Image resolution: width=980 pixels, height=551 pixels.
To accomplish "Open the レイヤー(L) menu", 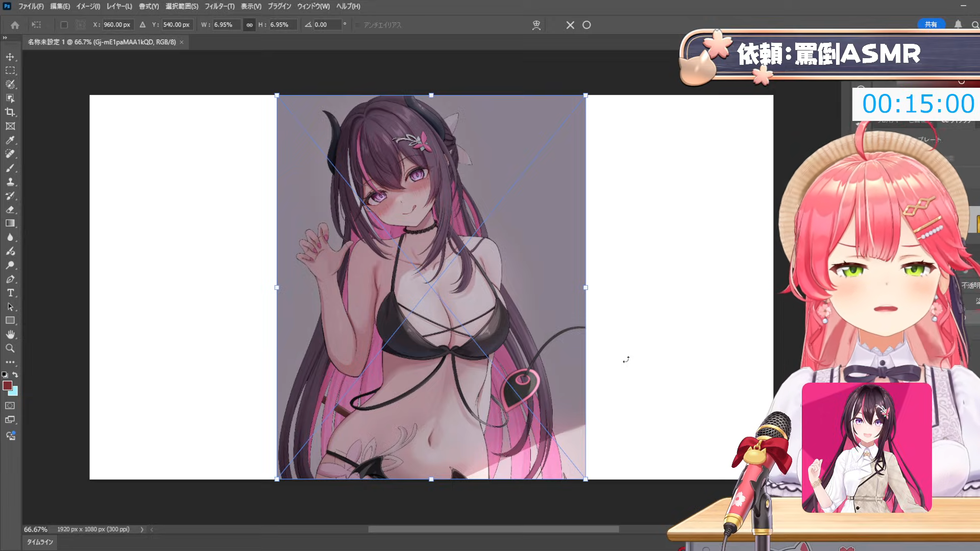I will (119, 7).
